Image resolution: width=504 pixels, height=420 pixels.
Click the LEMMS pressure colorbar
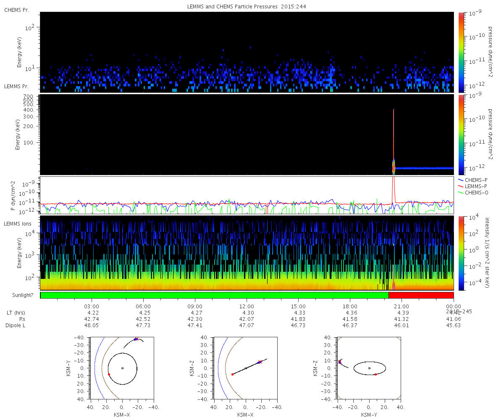coord(461,134)
